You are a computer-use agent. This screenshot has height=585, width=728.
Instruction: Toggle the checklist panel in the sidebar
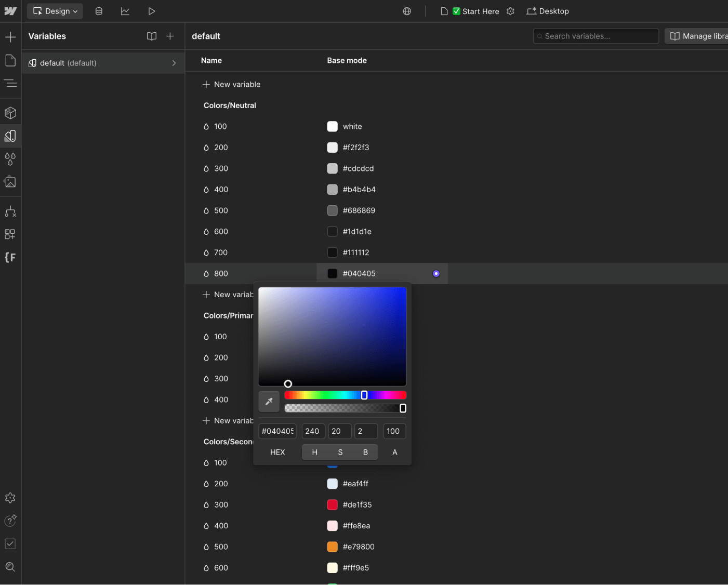10,543
